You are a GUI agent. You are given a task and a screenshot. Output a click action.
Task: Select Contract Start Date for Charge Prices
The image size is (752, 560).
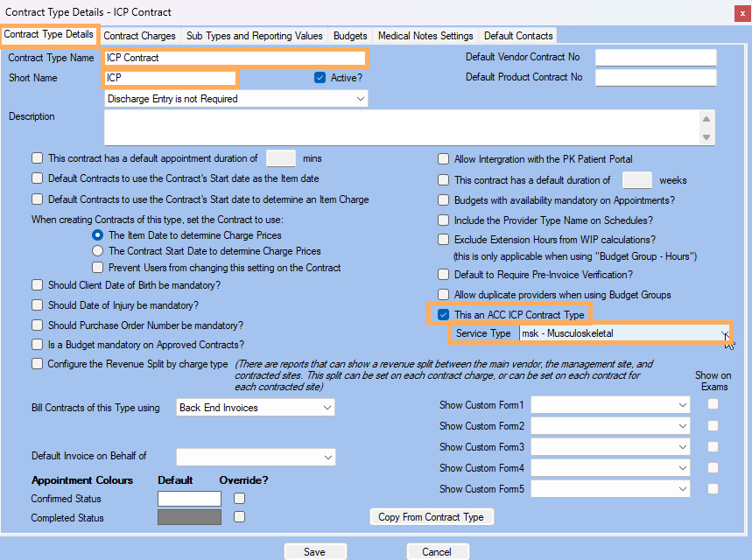[x=97, y=251]
